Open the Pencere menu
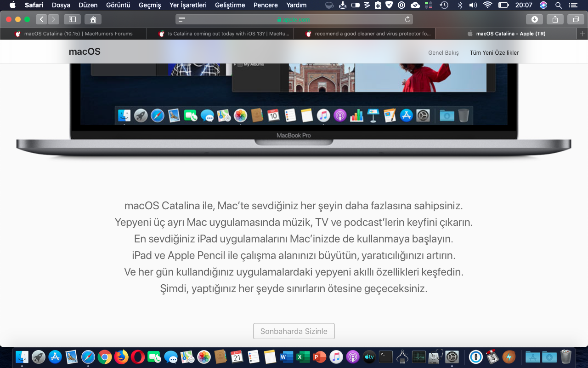The image size is (588, 368). pyautogui.click(x=266, y=5)
